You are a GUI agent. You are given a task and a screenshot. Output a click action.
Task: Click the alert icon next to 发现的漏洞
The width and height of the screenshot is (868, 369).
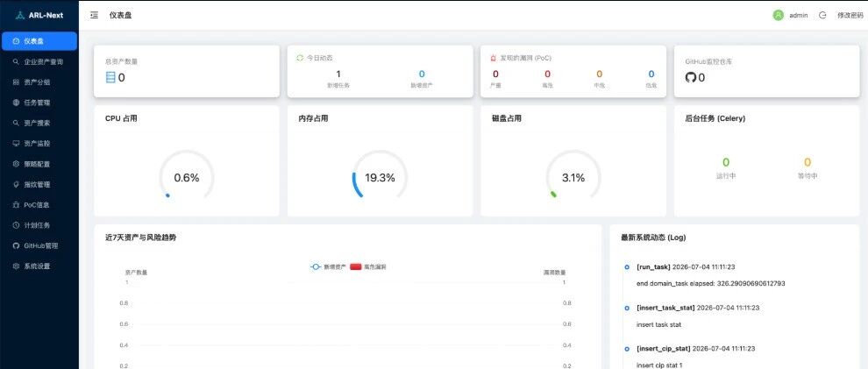[x=494, y=58]
